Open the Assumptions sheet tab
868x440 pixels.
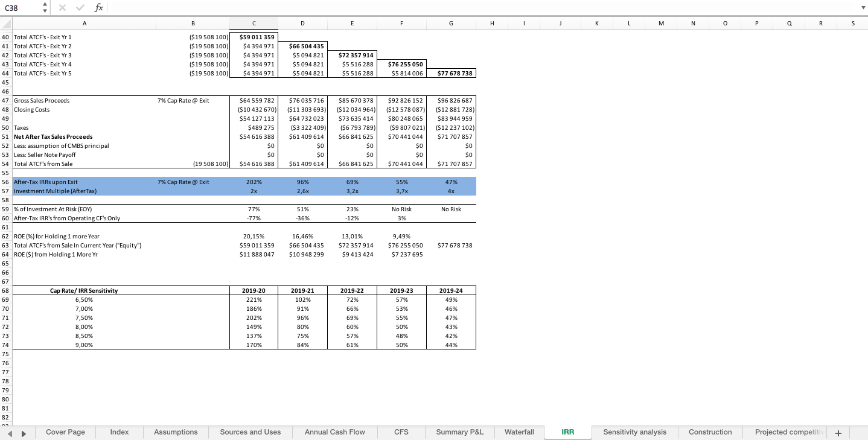(176, 432)
